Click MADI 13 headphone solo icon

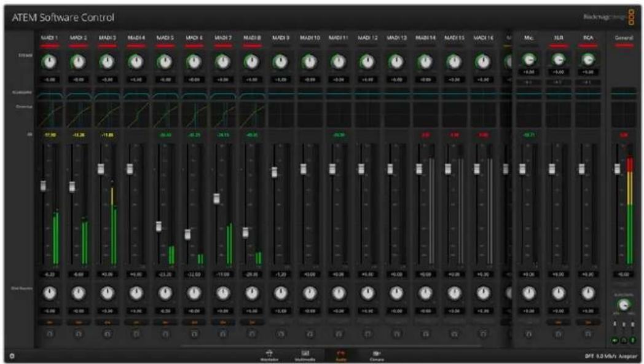pos(396,334)
